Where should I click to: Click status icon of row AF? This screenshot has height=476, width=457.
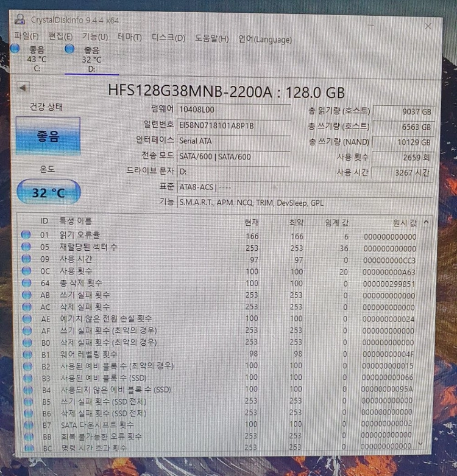tap(27, 331)
